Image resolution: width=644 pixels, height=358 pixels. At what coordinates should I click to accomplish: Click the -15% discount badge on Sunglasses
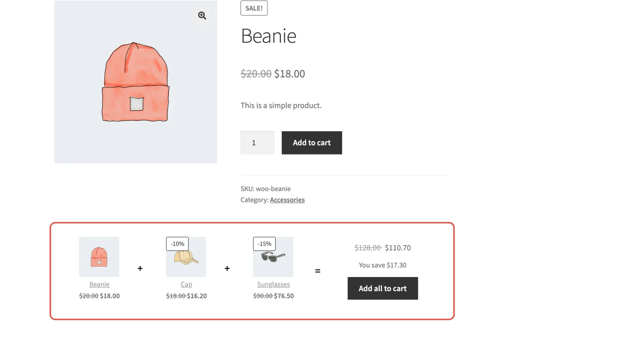pyautogui.click(x=264, y=244)
